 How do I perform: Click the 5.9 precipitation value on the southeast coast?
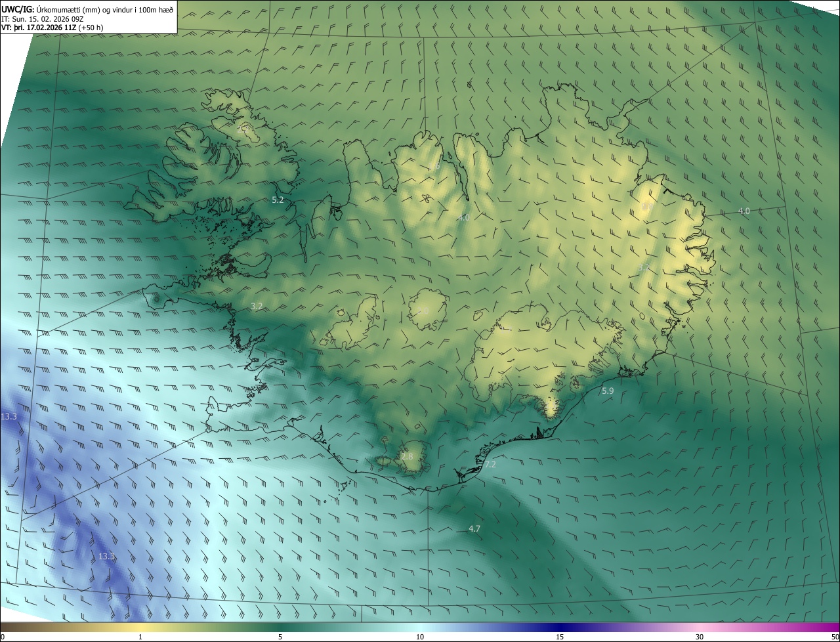tap(608, 391)
